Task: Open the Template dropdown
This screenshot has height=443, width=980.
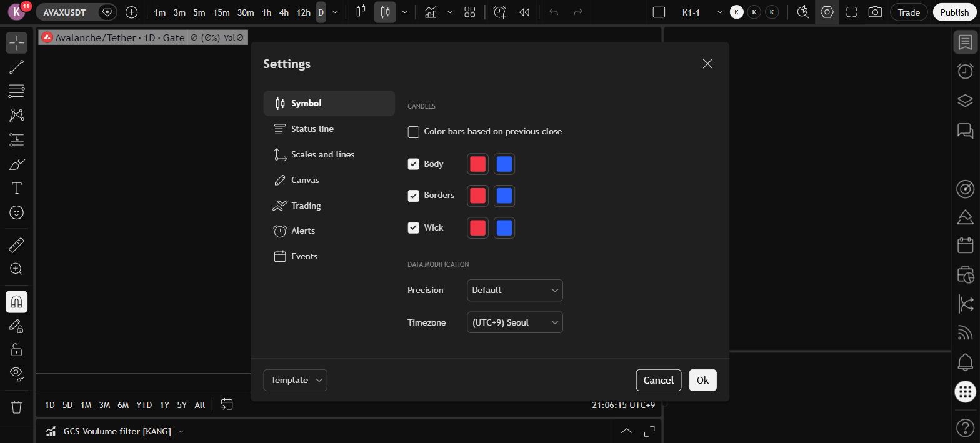Action: (295, 380)
